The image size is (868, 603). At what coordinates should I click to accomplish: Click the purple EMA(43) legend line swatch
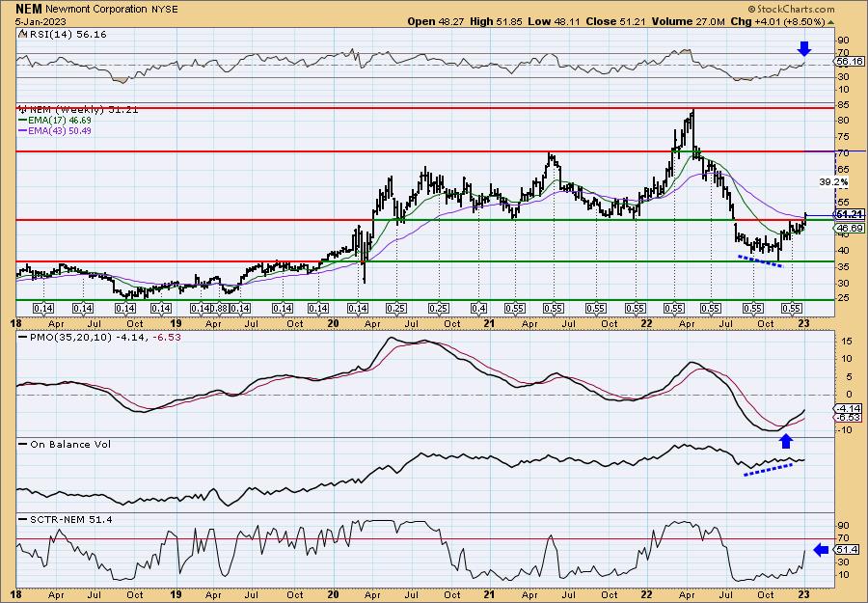23,131
